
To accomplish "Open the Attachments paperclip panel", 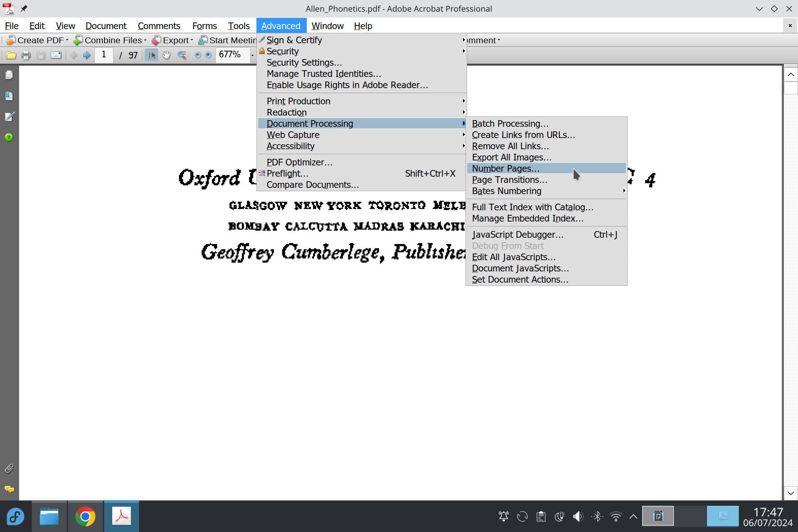I will point(9,468).
